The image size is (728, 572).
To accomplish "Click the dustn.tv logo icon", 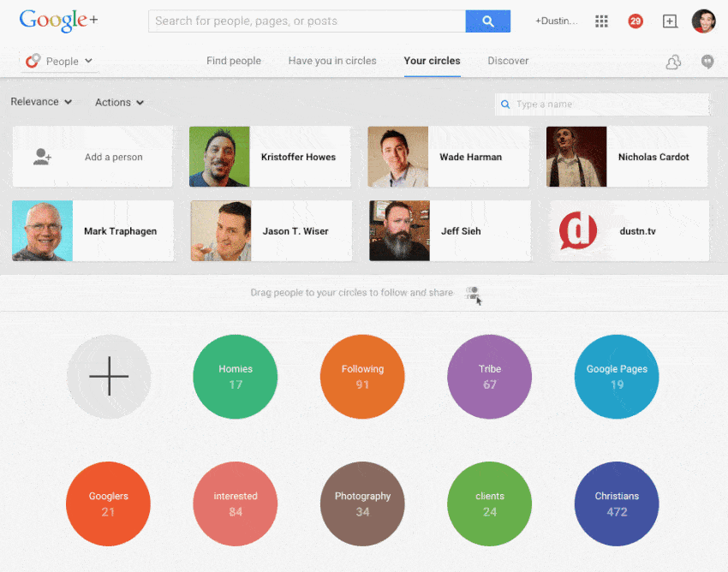I will click(578, 230).
